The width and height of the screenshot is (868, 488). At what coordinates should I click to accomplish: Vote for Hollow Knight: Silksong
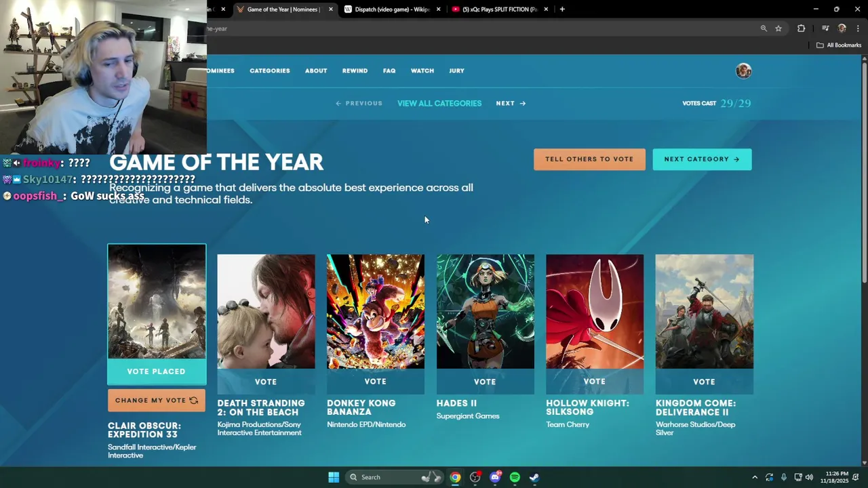coord(595,382)
